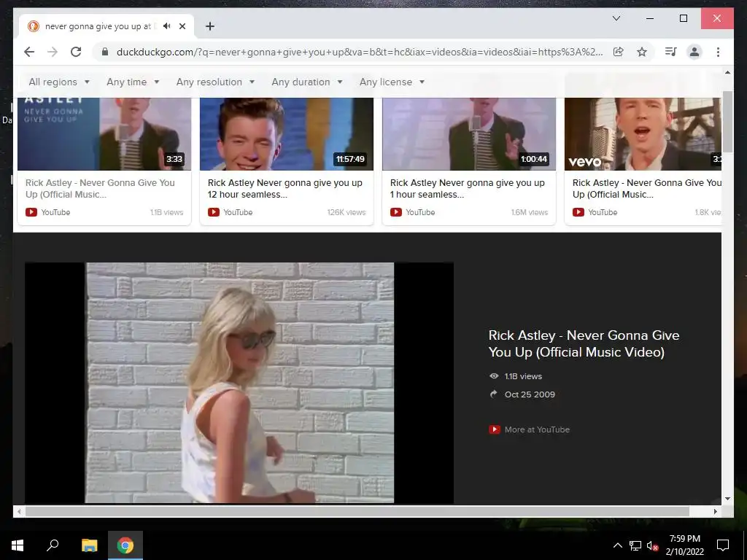
Task: Close the DuckDuckGo tab
Action: [x=182, y=26]
